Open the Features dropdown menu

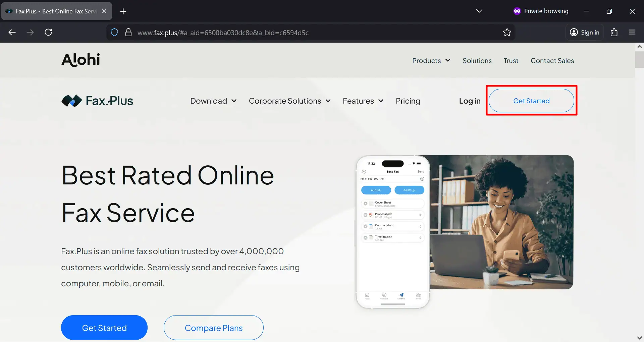pos(363,101)
